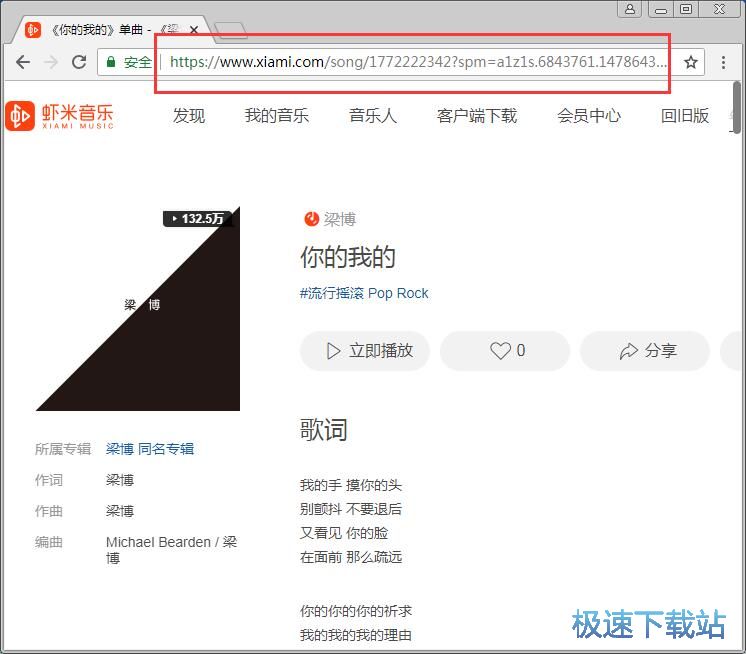Click the Xiami Music logo
Image resolution: width=746 pixels, height=654 pixels.
point(60,115)
